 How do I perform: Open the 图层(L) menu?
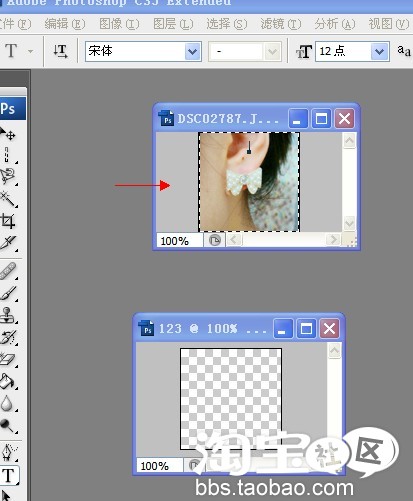tap(173, 24)
